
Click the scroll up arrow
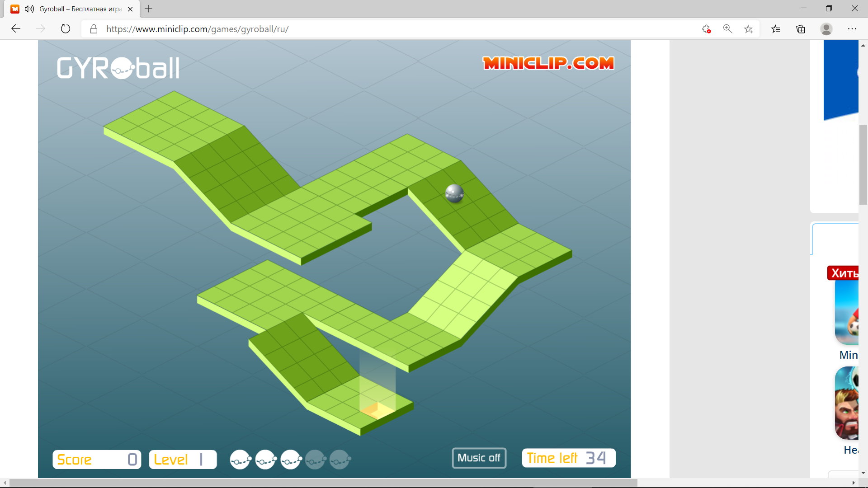(863, 45)
